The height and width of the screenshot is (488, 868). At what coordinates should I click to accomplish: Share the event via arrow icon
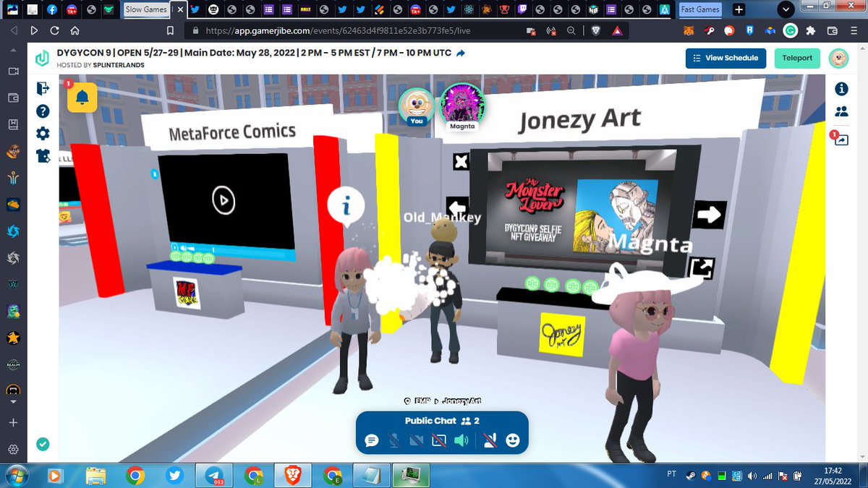[461, 53]
